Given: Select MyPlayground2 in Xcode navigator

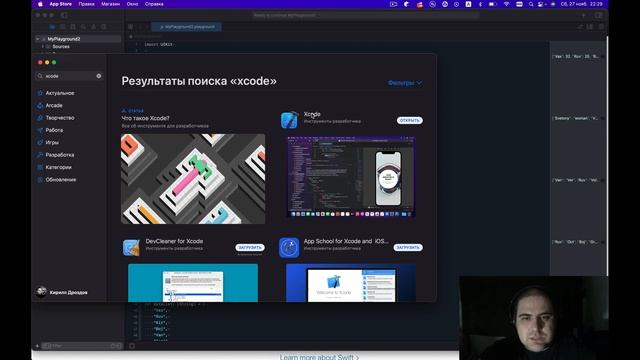Looking at the screenshot, I should [64, 39].
